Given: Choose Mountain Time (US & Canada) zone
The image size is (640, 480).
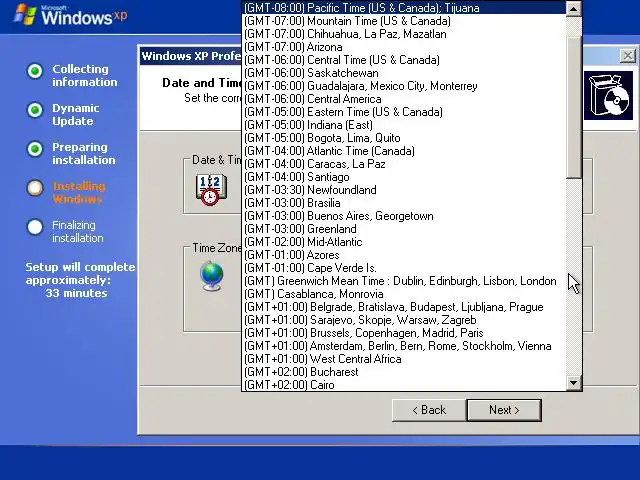Looking at the screenshot, I should (x=404, y=21).
